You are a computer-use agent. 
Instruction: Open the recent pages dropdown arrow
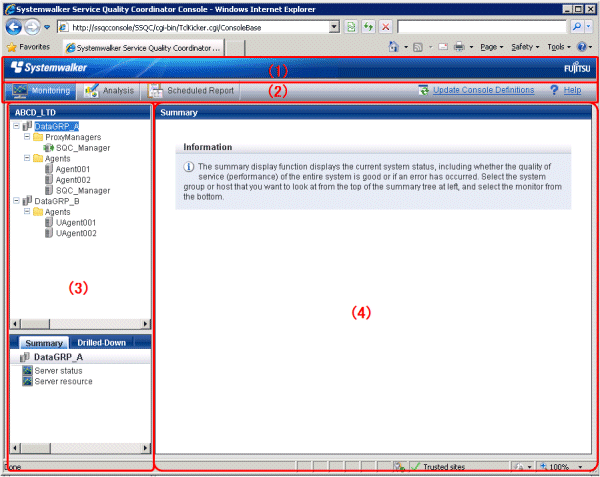[x=47, y=27]
